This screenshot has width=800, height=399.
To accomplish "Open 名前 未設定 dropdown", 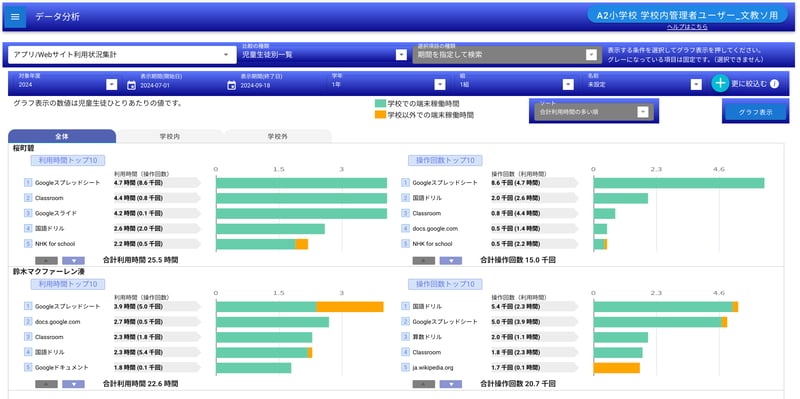I will (x=644, y=84).
